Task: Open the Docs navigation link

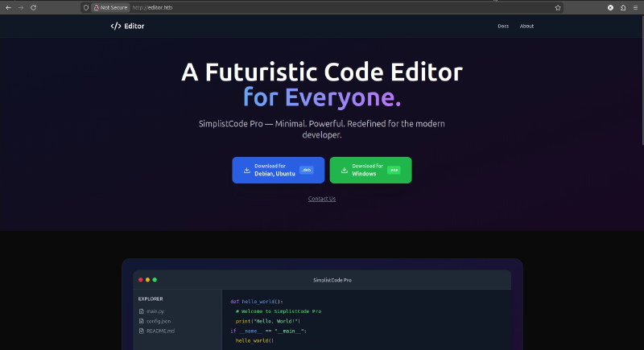Action: click(x=503, y=26)
